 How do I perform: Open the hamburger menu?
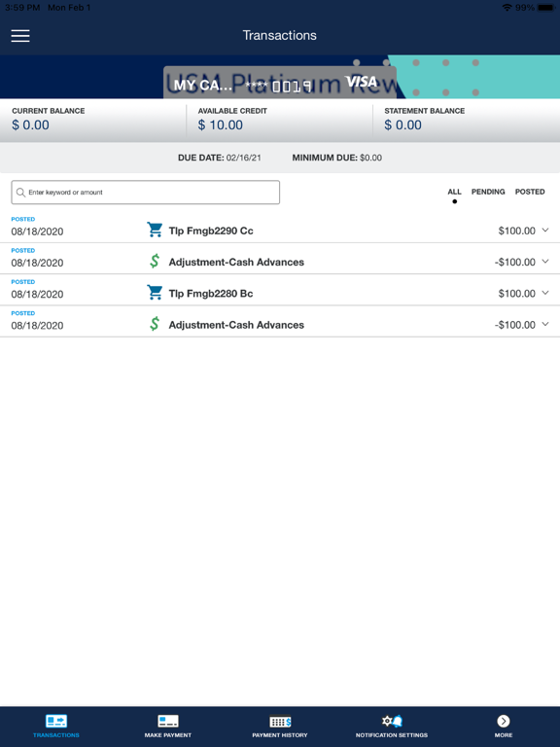point(20,36)
